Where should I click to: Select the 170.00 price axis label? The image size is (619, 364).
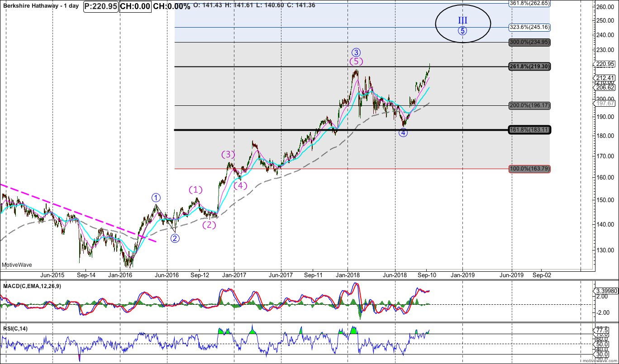coord(605,156)
